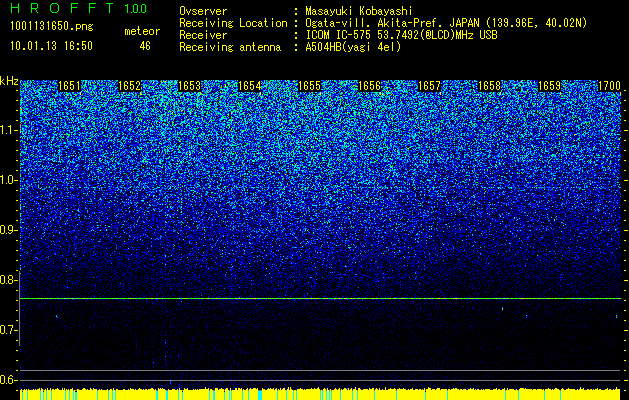Select the ICOM IC-575 53.7492 MHz receiver text
The height and width of the screenshot is (400, 629).
click(x=401, y=35)
